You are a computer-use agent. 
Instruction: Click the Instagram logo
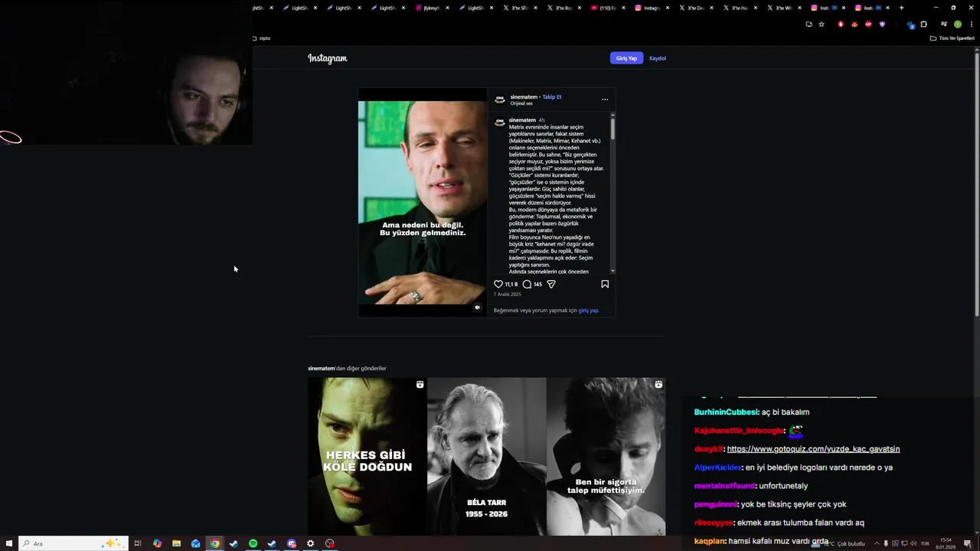tap(328, 58)
